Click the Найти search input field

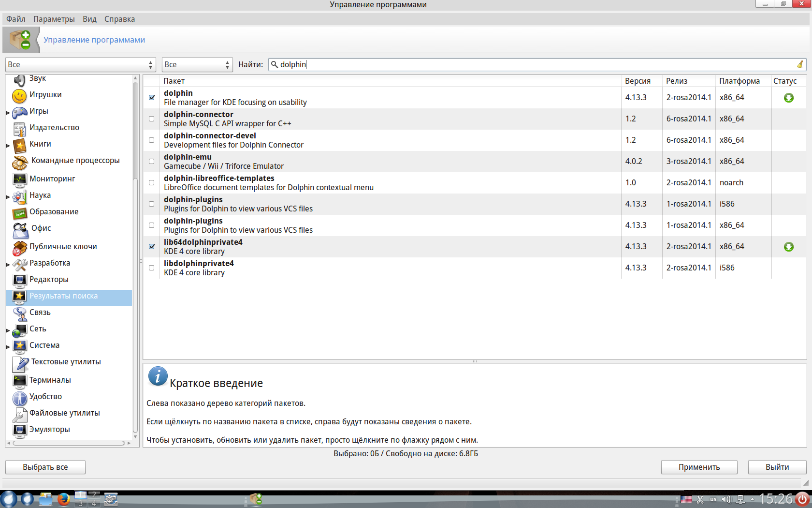537,64
